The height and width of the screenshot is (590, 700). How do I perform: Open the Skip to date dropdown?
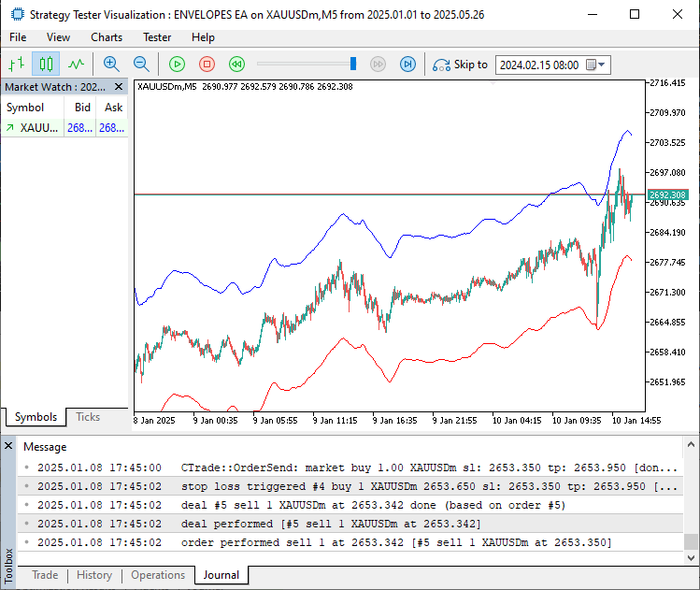pyautogui.click(x=601, y=65)
